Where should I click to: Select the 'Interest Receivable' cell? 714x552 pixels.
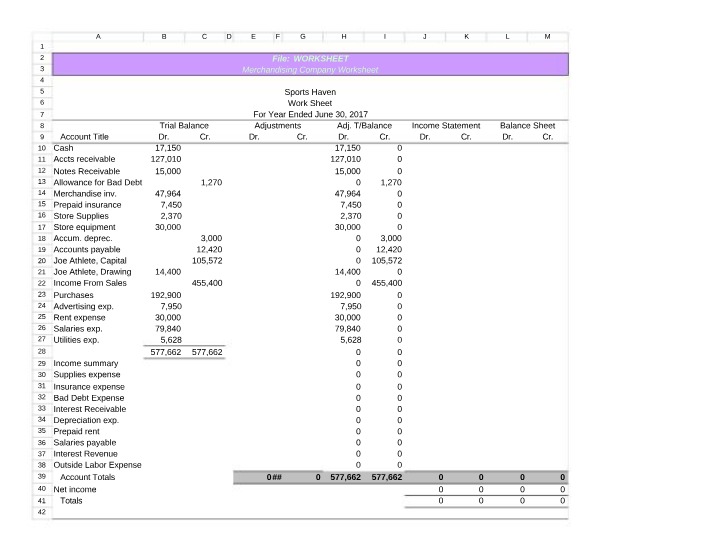[x=90, y=409]
